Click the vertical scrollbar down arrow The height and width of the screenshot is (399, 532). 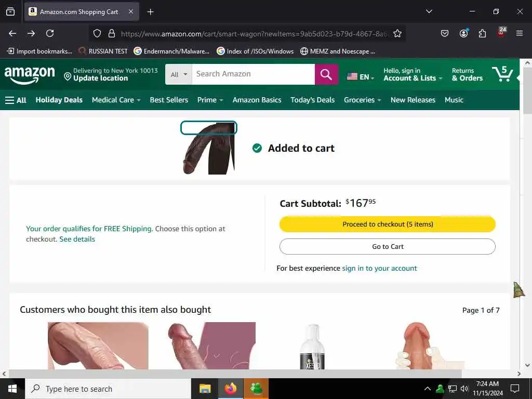(x=528, y=365)
